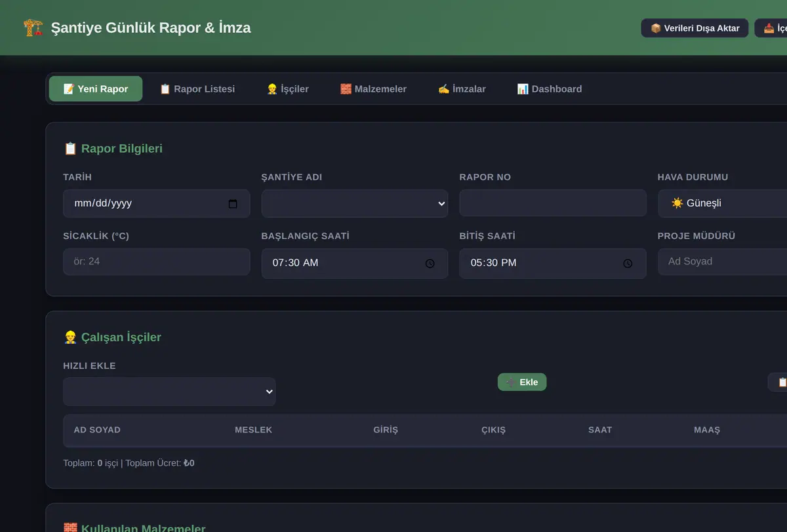Expand the Hızlı Ekle worker dropdown

tap(169, 392)
